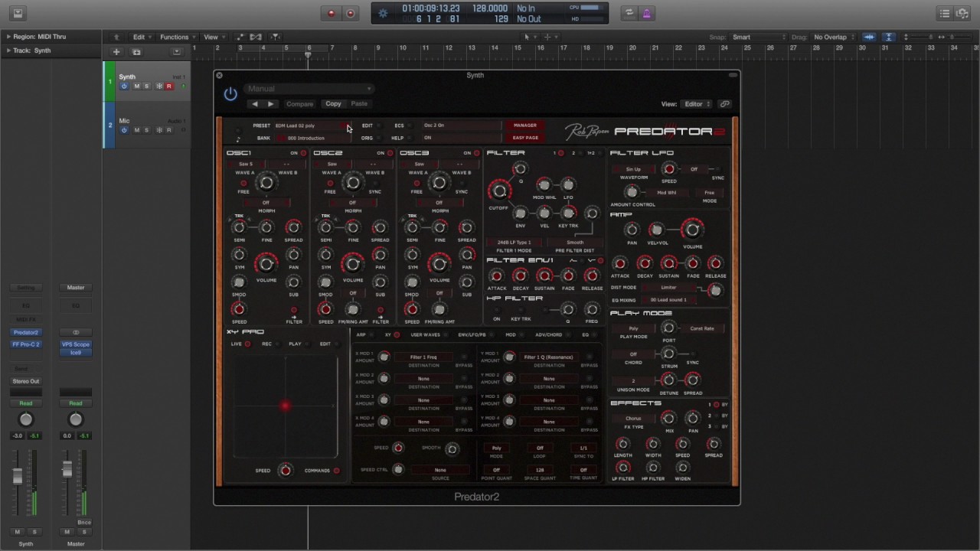Adjust the Synth channel volume fader
Viewport: 980px width, 551px height.
tap(17, 476)
